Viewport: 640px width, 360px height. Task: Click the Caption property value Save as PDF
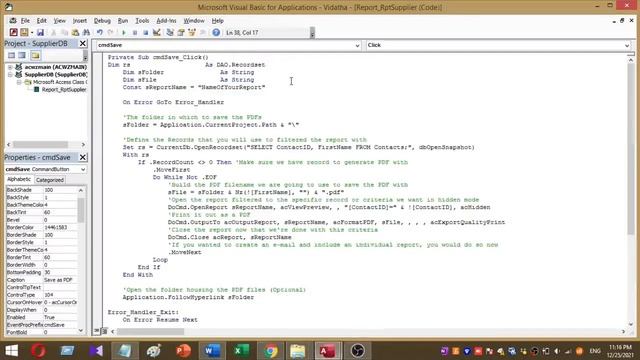point(60,280)
